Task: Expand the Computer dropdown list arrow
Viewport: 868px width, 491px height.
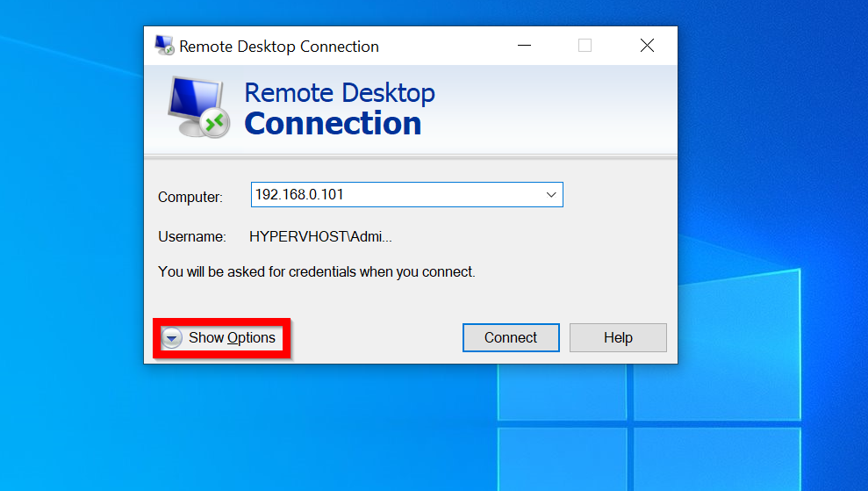Action: [551, 195]
